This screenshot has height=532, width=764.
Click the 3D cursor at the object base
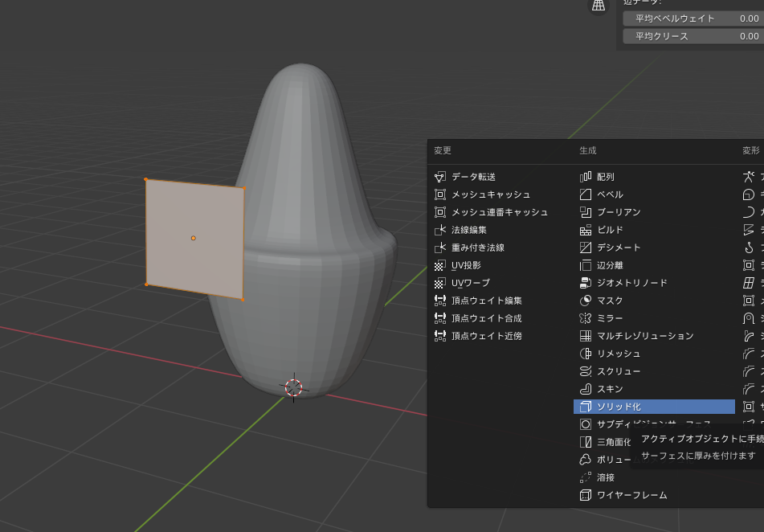coord(294,387)
